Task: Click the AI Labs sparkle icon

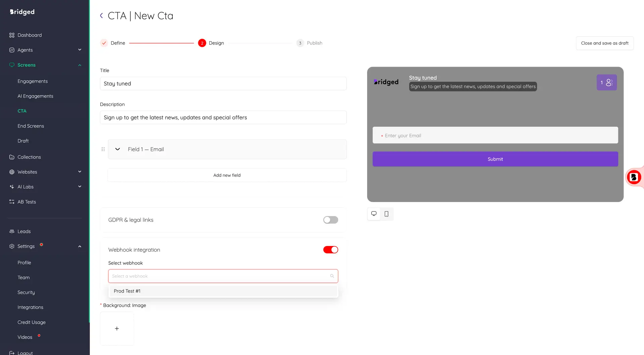Action: (12, 187)
